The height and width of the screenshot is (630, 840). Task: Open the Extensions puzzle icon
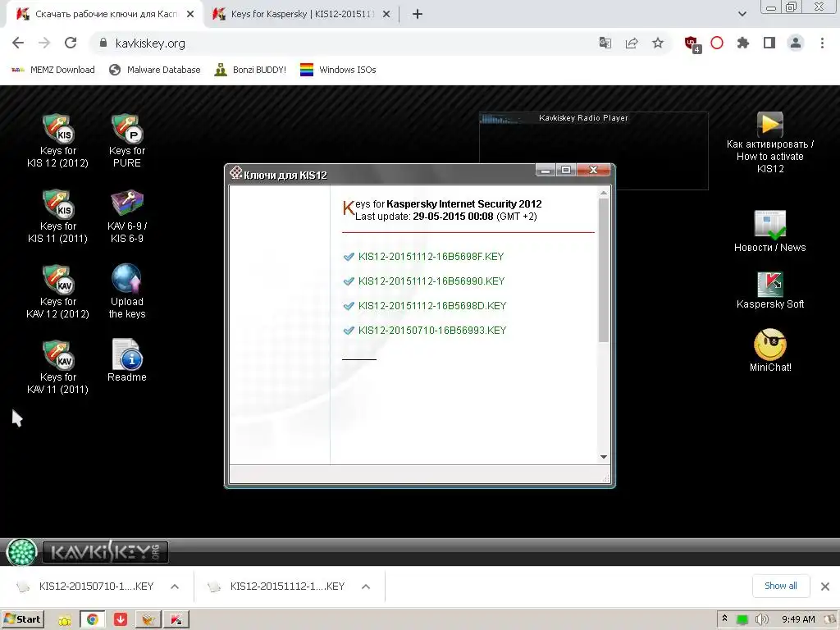pyautogui.click(x=743, y=43)
